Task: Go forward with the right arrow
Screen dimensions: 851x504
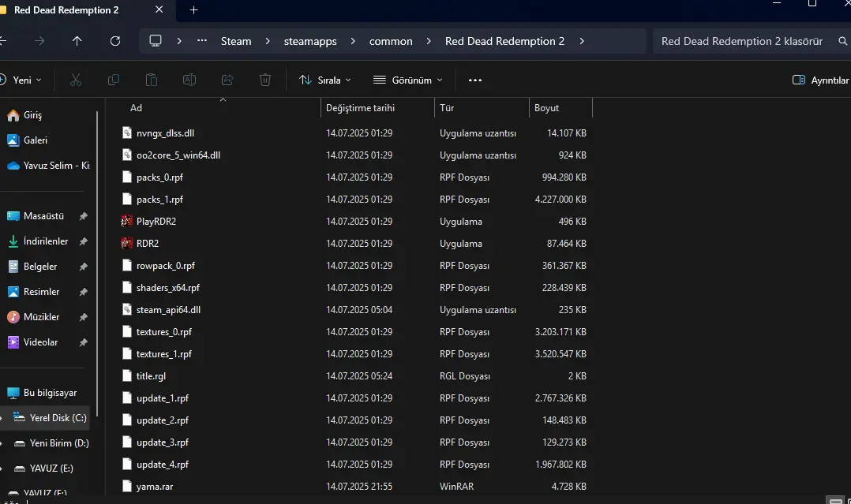Action: [39, 41]
